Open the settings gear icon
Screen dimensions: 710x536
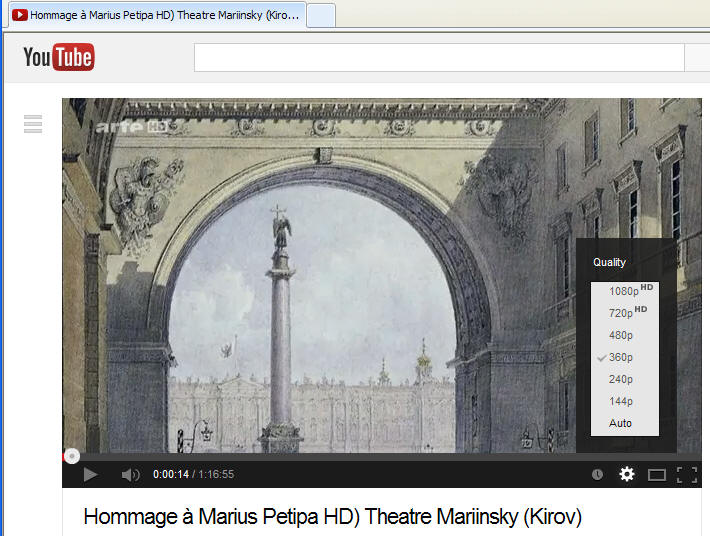(627, 474)
